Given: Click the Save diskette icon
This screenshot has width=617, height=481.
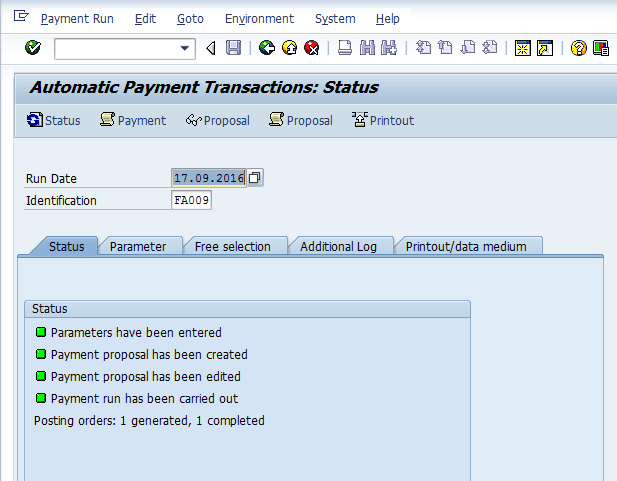Looking at the screenshot, I should [233, 48].
